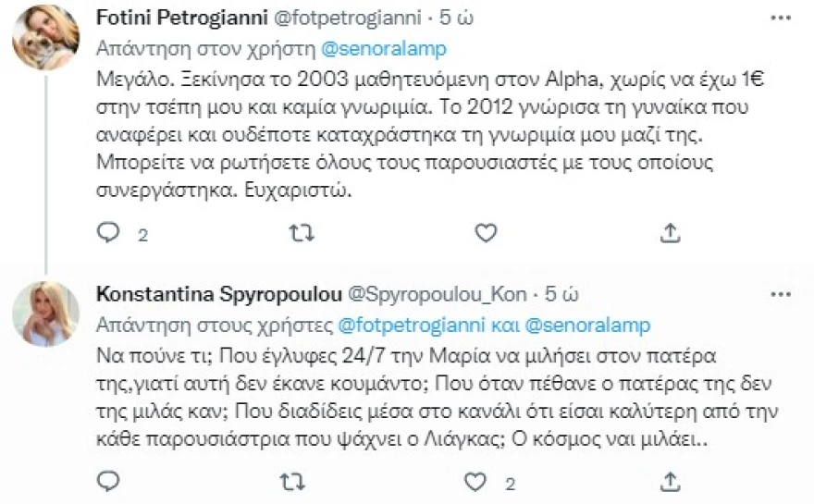Open Konstantina Spyropoulou's profile picture
The height and width of the screenshot is (504, 814).
44,313
